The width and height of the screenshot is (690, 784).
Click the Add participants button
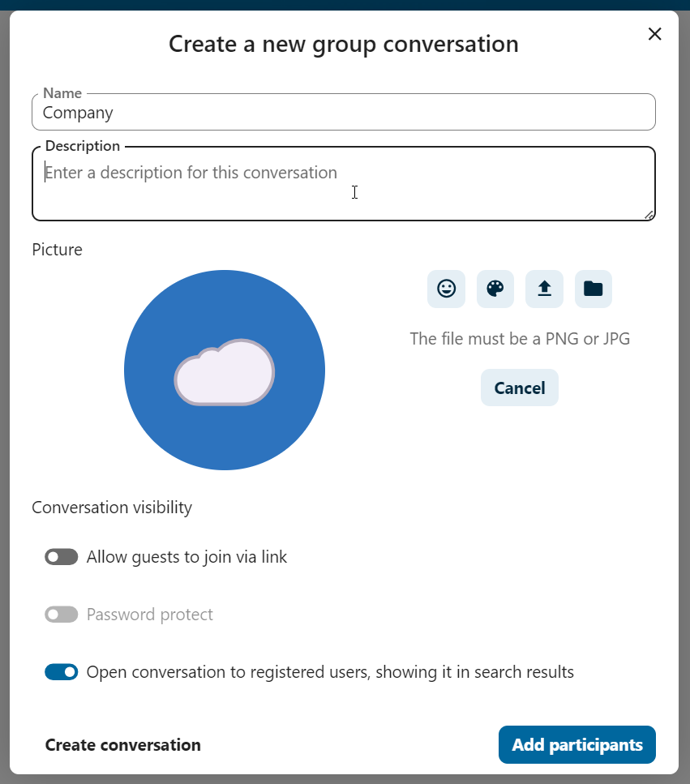[x=576, y=745]
